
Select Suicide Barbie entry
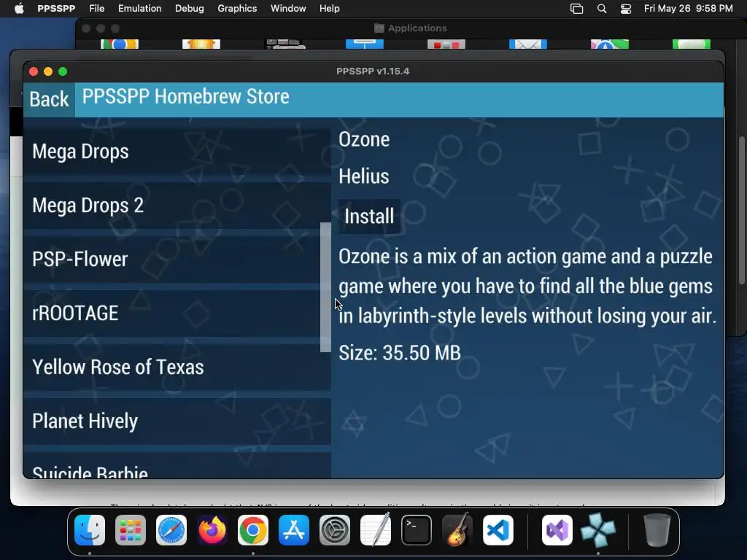tap(177, 465)
